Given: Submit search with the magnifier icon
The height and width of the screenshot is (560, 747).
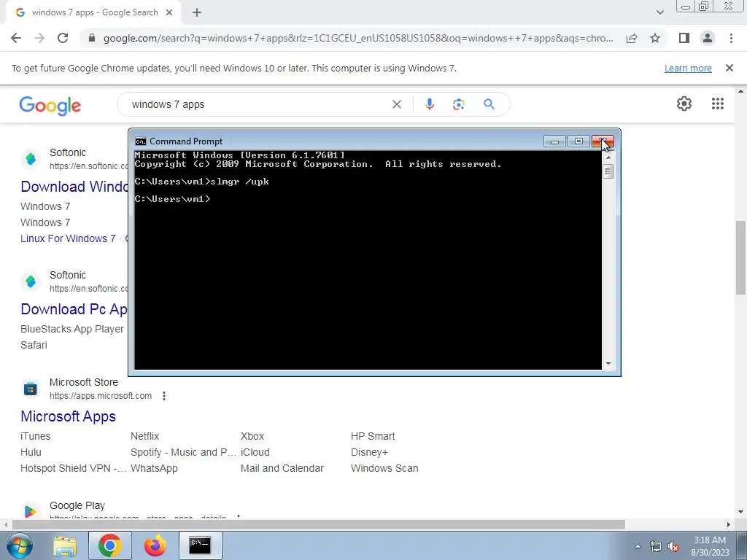Looking at the screenshot, I should [489, 104].
